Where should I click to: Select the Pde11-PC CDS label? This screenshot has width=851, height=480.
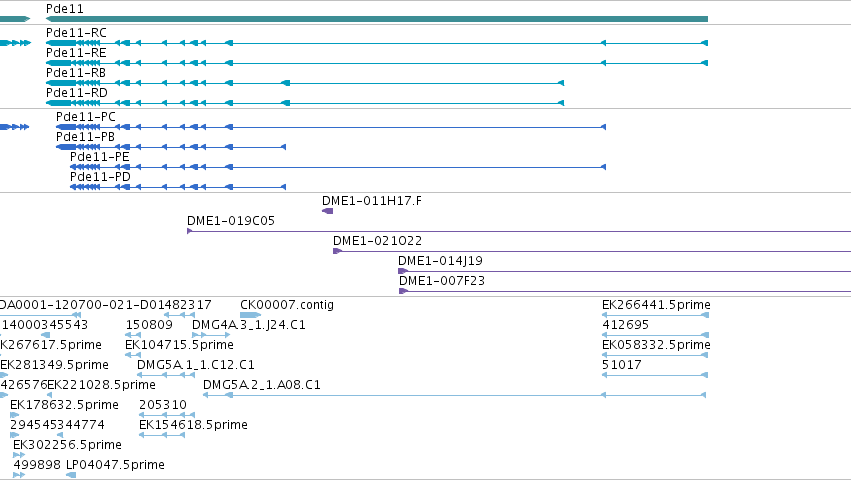coord(86,117)
